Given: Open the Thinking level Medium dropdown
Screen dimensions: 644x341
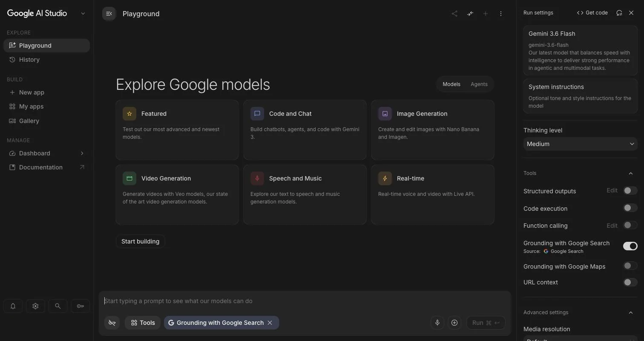Looking at the screenshot, I should click(x=580, y=144).
